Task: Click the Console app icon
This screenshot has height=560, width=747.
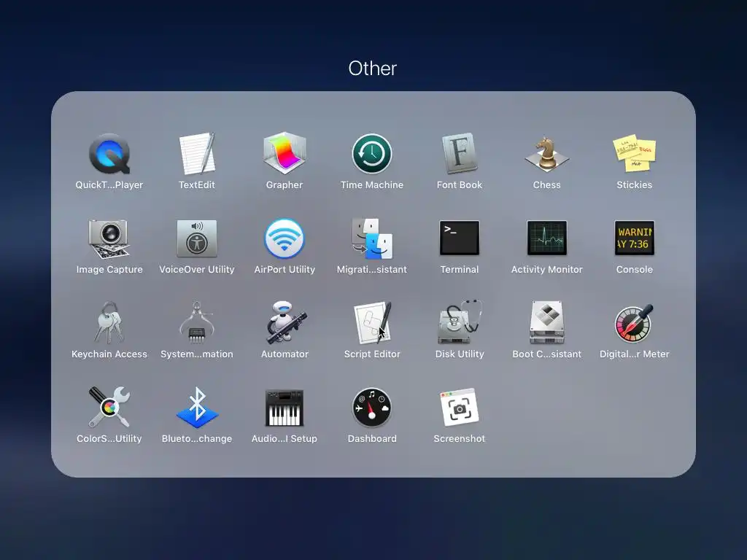Action: point(634,238)
